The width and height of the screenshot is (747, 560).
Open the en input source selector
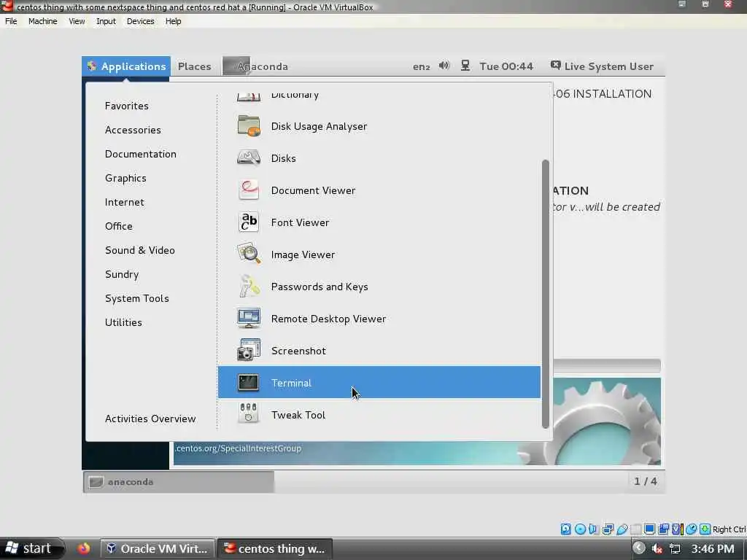(421, 66)
